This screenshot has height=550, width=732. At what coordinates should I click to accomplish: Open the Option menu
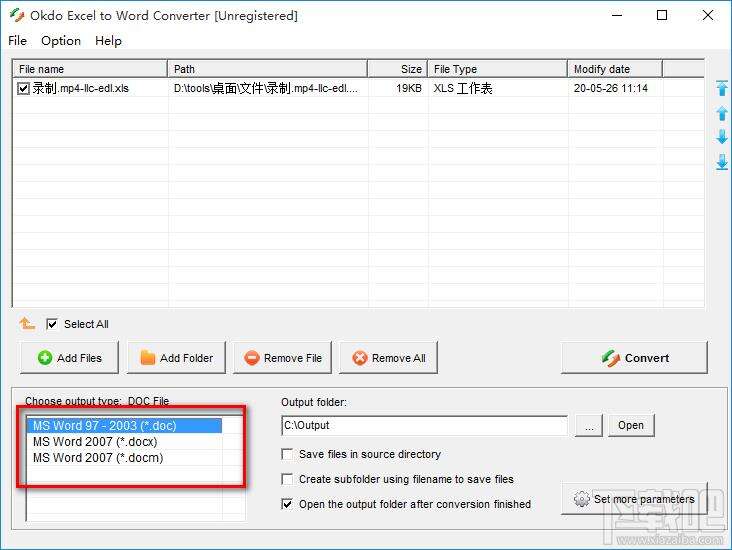coord(61,41)
